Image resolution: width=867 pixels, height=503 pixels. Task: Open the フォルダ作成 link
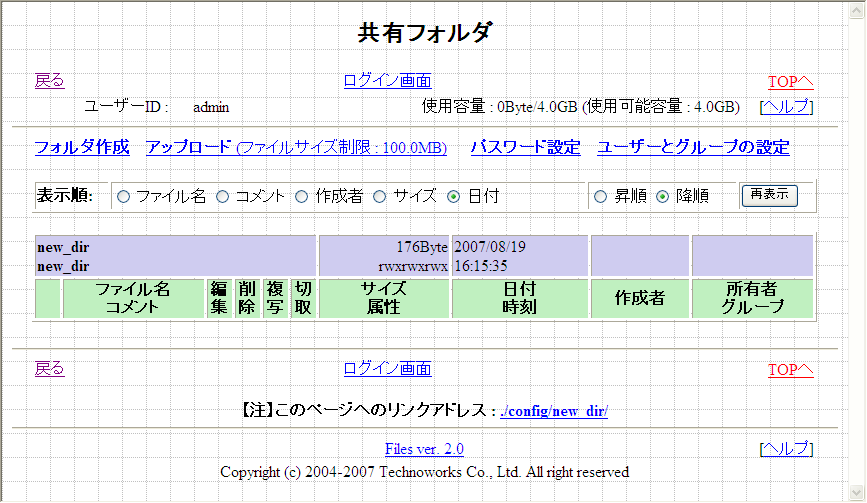[x=82, y=148]
